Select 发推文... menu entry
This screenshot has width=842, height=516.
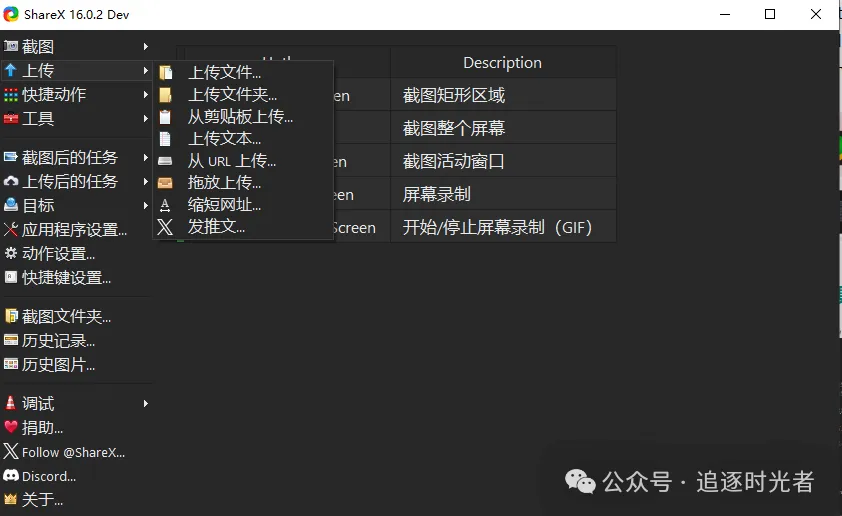tap(244, 227)
